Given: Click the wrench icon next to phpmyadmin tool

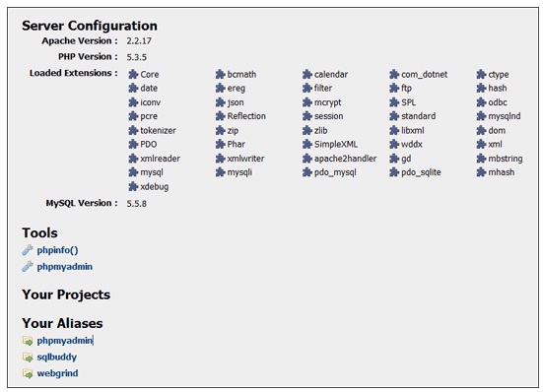Looking at the screenshot, I should pos(28,266).
